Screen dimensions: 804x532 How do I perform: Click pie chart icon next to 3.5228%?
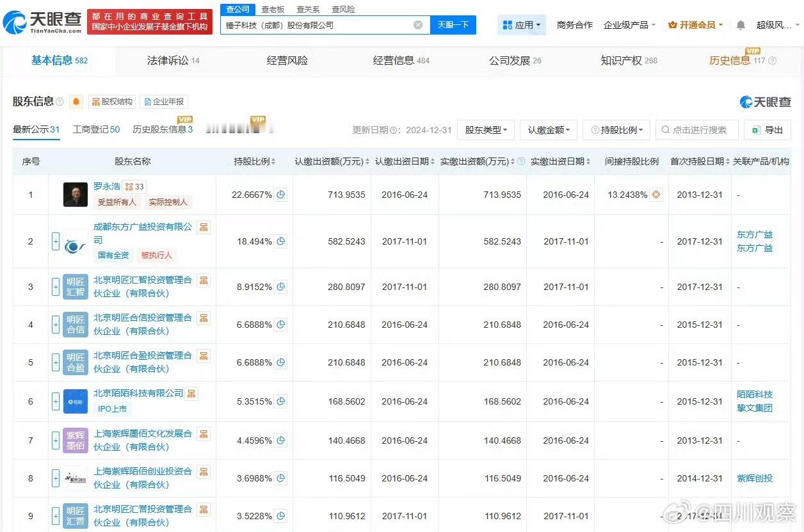pos(280,516)
